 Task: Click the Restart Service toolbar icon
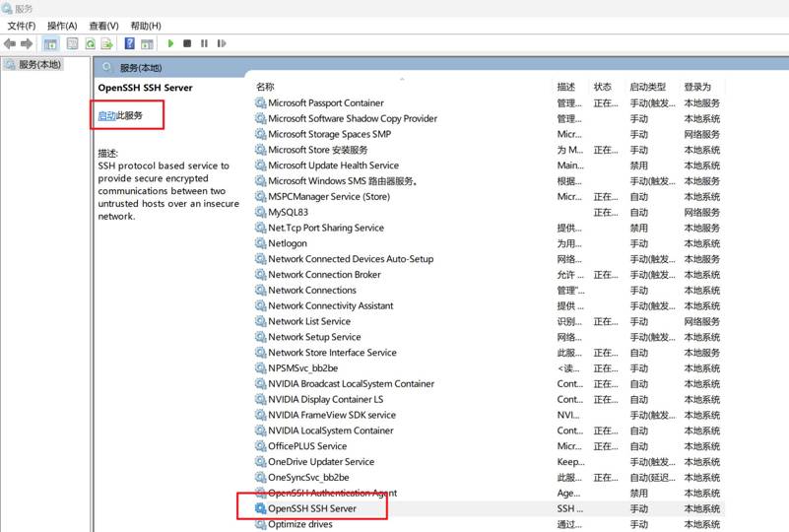pyautogui.click(x=221, y=43)
